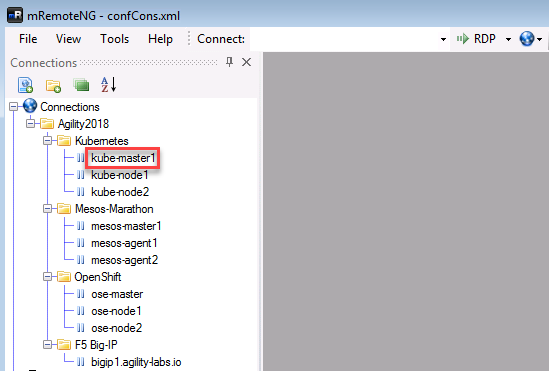
Task: Select the Kubernetes folder label
Action: coord(102,141)
